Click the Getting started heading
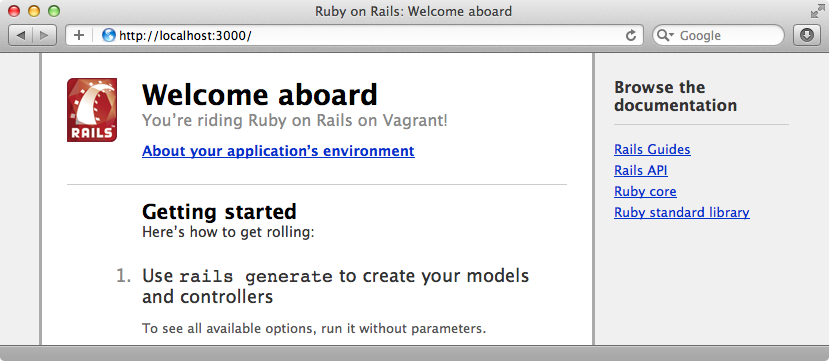Image resolution: width=829 pixels, height=361 pixels. coord(219,211)
